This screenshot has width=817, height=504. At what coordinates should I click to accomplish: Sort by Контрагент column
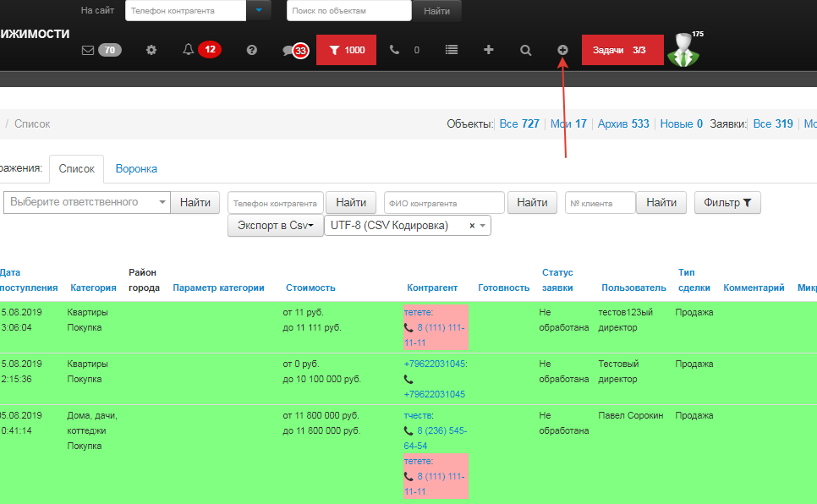click(432, 288)
